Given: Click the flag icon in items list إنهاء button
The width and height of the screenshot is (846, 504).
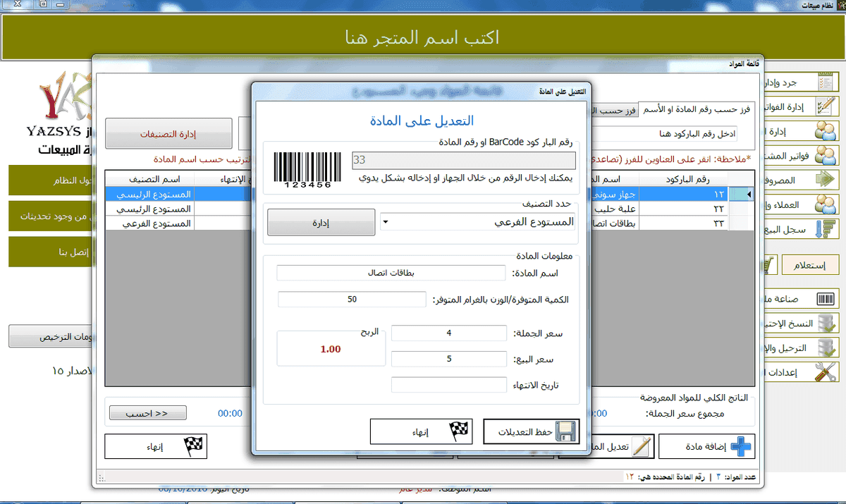Looking at the screenshot, I should pos(193,446).
